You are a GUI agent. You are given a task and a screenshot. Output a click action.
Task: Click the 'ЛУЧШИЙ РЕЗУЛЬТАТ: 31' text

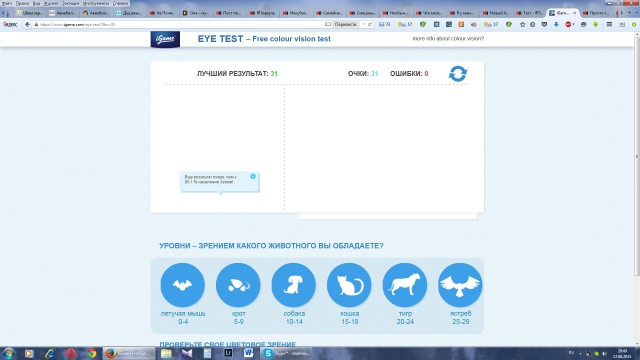(x=237, y=74)
